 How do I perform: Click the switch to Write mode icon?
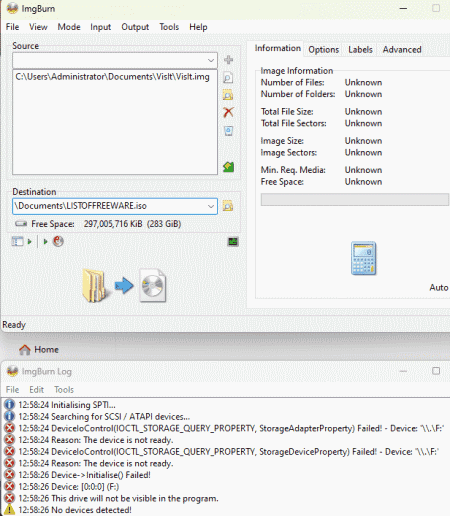click(58, 241)
